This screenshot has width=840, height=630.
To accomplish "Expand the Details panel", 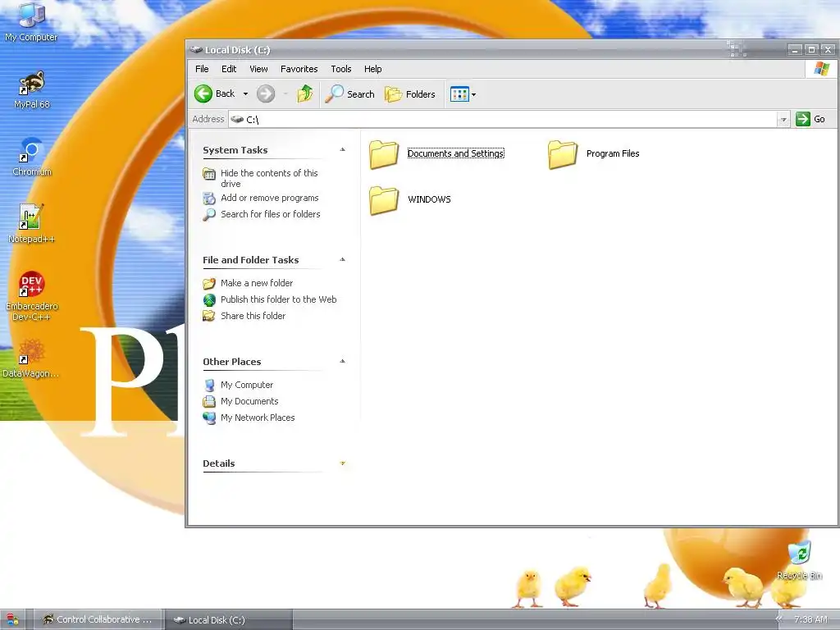I will (342, 463).
